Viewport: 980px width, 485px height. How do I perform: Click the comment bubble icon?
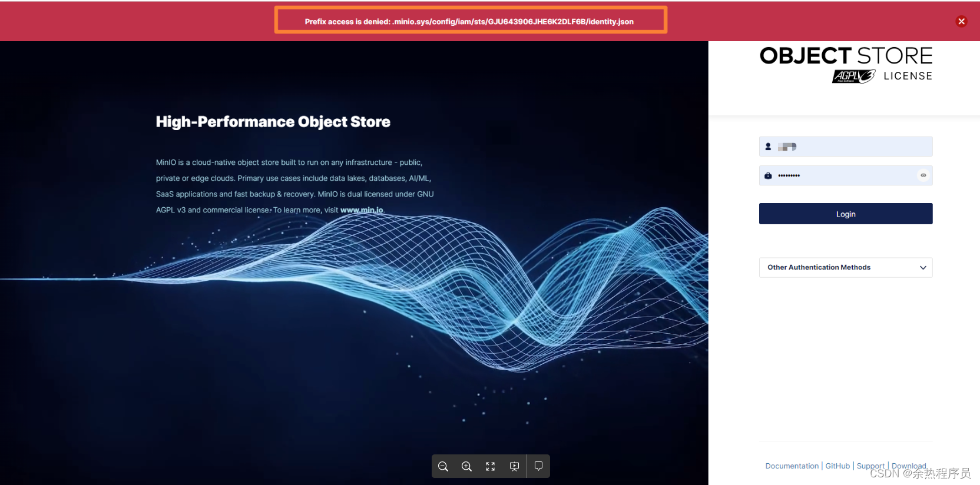(538, 466)
